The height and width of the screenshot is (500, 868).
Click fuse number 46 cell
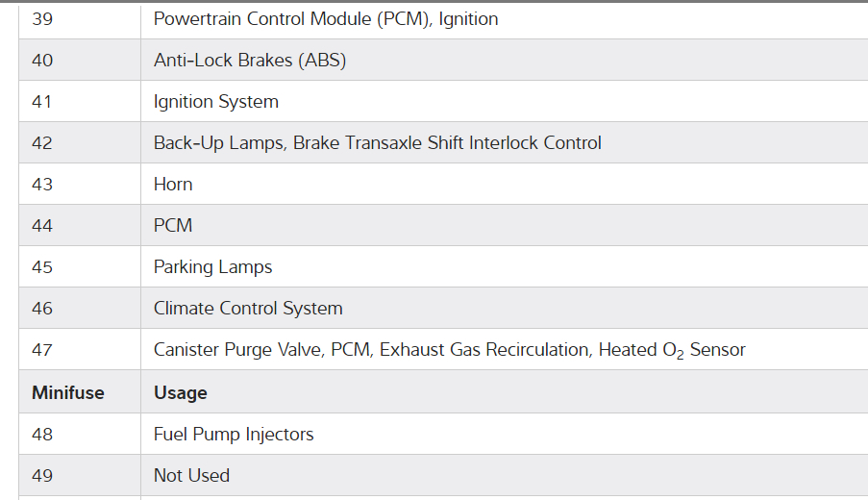tap(42, 309)
